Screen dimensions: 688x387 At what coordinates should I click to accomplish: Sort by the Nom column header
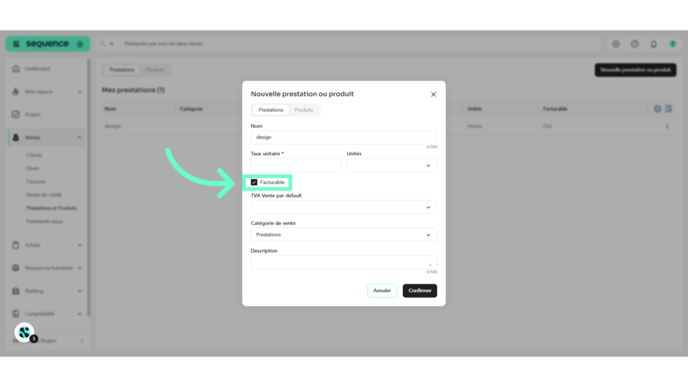pos(111,109)
